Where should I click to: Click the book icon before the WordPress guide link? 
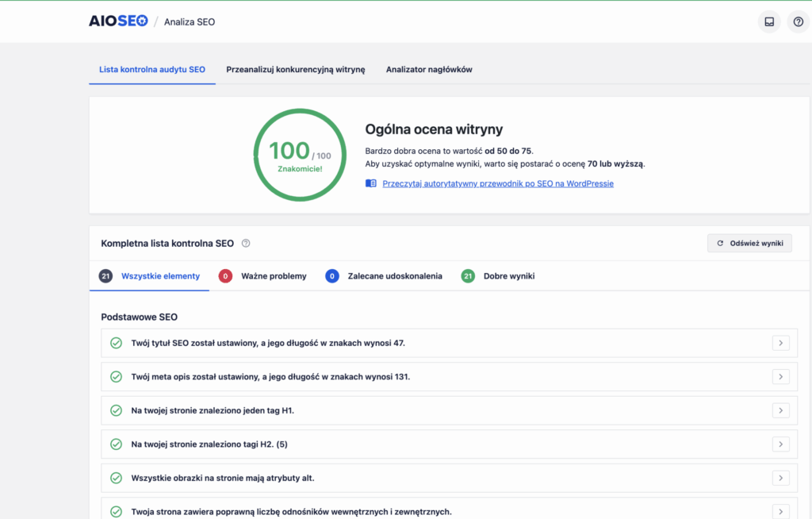(x=370, y=183)
